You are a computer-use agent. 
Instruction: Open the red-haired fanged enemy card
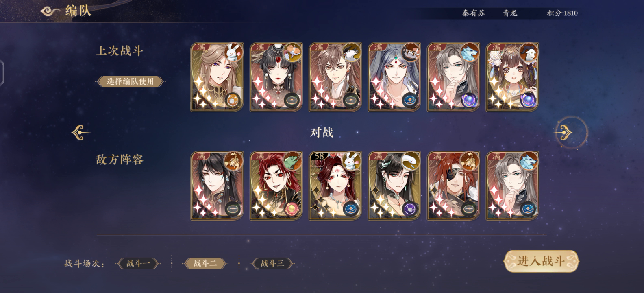276,186
